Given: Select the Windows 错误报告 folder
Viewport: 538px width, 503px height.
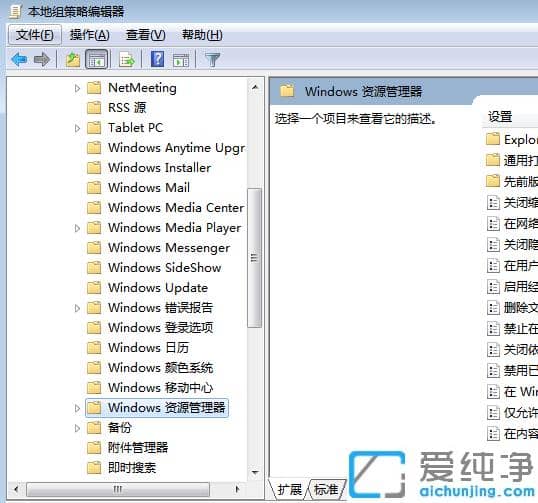Looking at the screenshot, I should coord(150,307).
